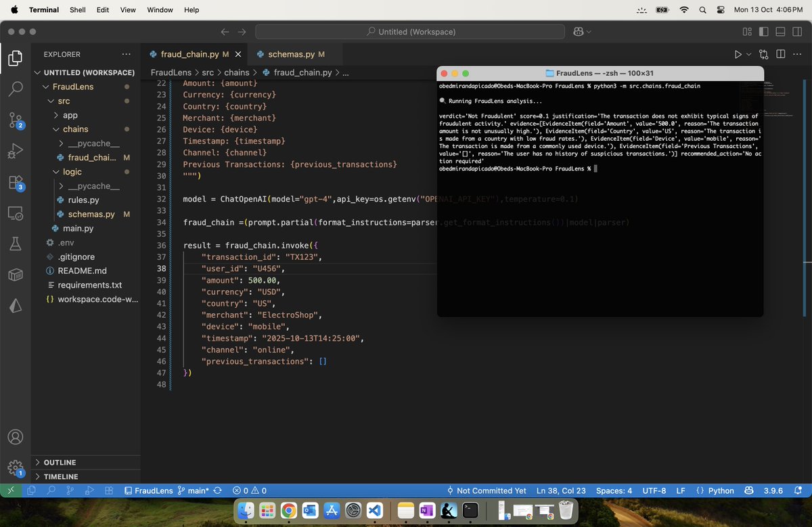
Task: Click the main* branch in status bar
Action: point(193,490)
